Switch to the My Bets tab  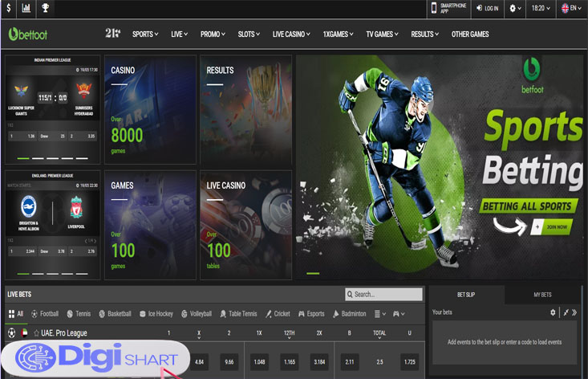click(542, 295)
